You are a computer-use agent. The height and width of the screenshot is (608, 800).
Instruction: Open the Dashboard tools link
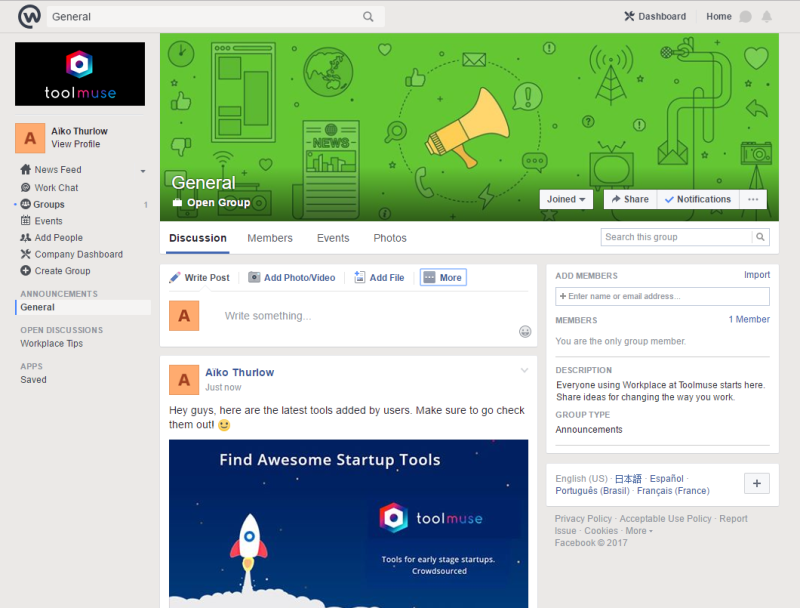[655, 16]
